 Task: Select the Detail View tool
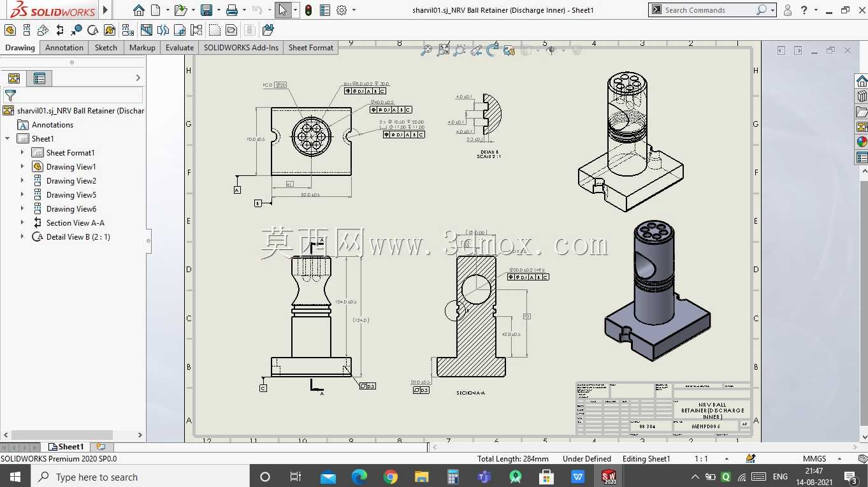93,30
